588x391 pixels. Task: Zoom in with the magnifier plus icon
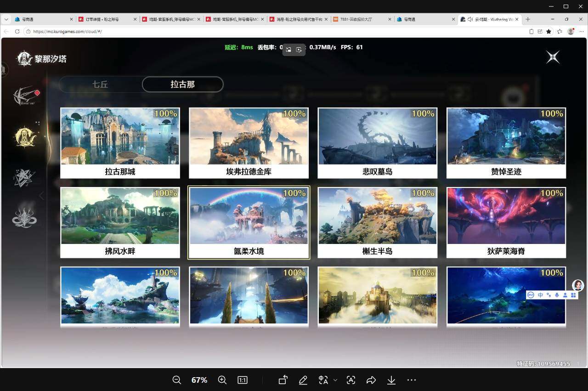coord(222,380)
